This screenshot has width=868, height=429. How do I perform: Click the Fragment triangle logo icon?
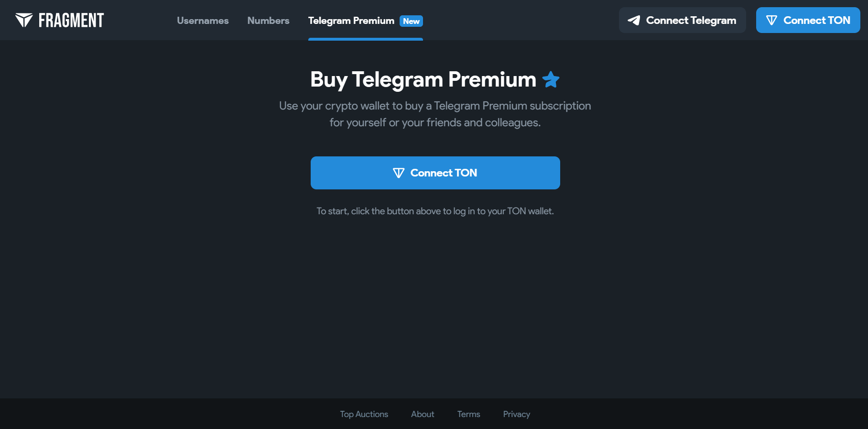click(24, 20)
